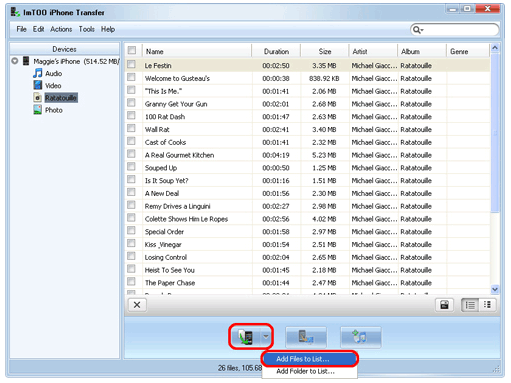Check the box for Granny Get Your Gun
The width and height of the screenshot is (511, 383).
[x=131, y=103]
